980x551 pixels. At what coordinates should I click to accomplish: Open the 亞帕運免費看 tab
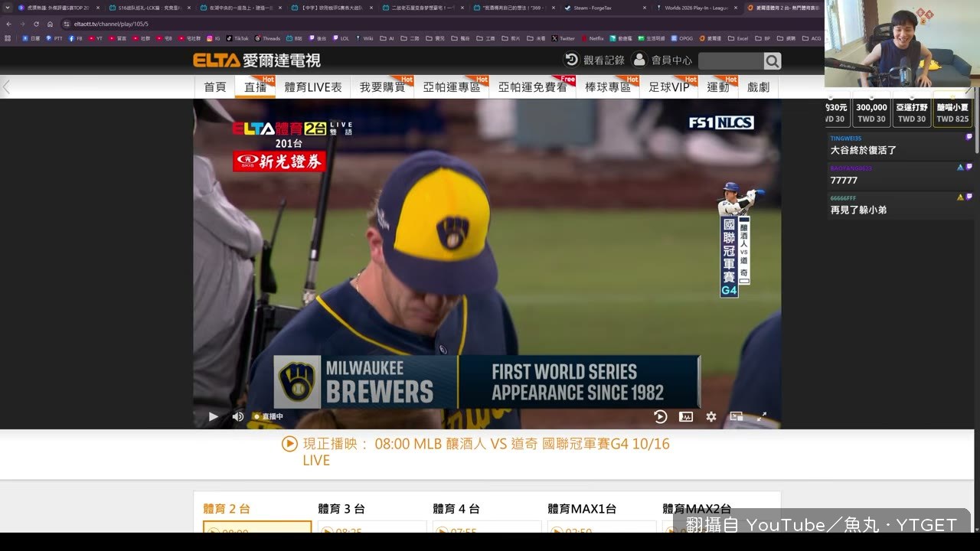pyautogui.click(x=533, y=87)
